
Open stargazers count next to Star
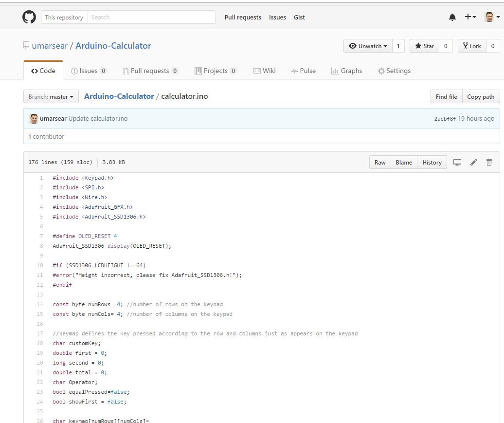446,46
